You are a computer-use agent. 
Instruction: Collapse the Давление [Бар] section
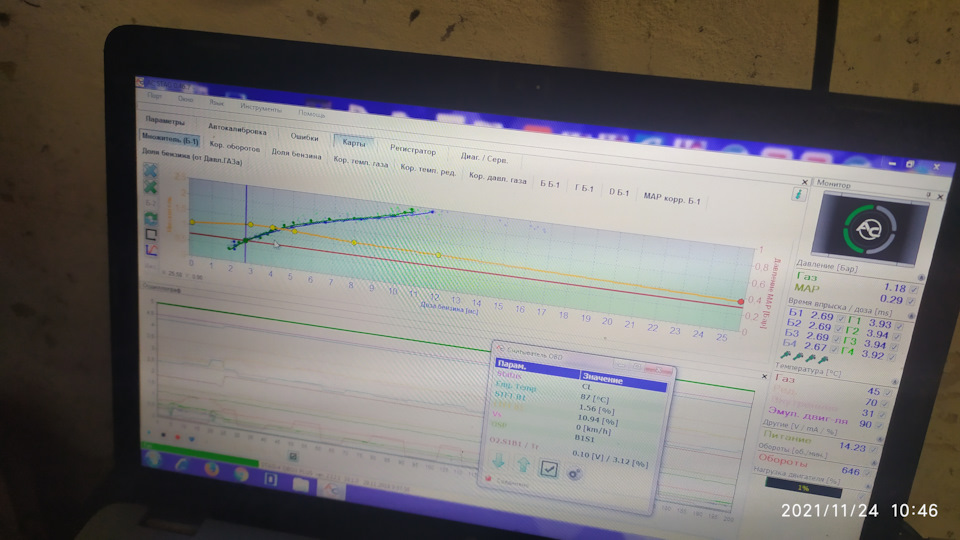[921, 277]
